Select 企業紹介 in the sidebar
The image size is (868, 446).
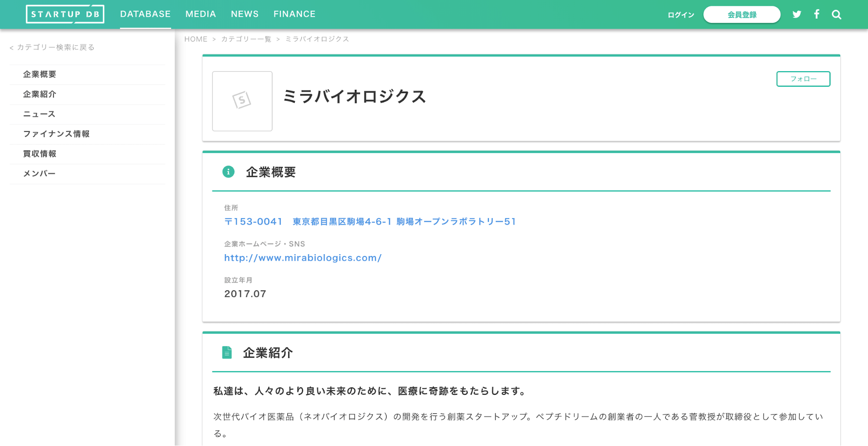(x=87, y=95)
